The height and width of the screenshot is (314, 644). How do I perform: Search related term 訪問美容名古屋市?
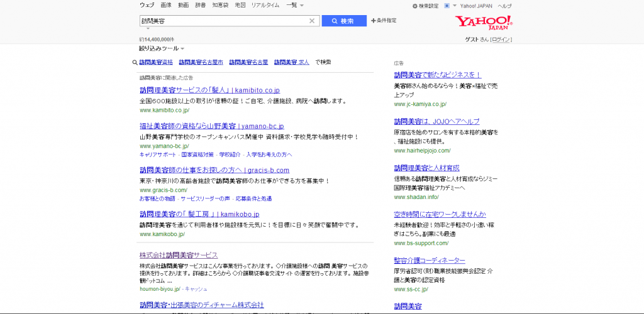click(x=201, y=62)
